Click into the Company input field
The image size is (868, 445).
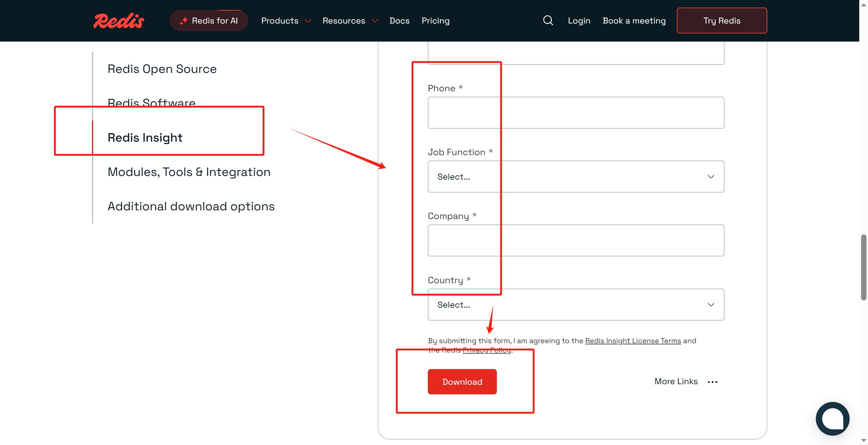point(576,240)
